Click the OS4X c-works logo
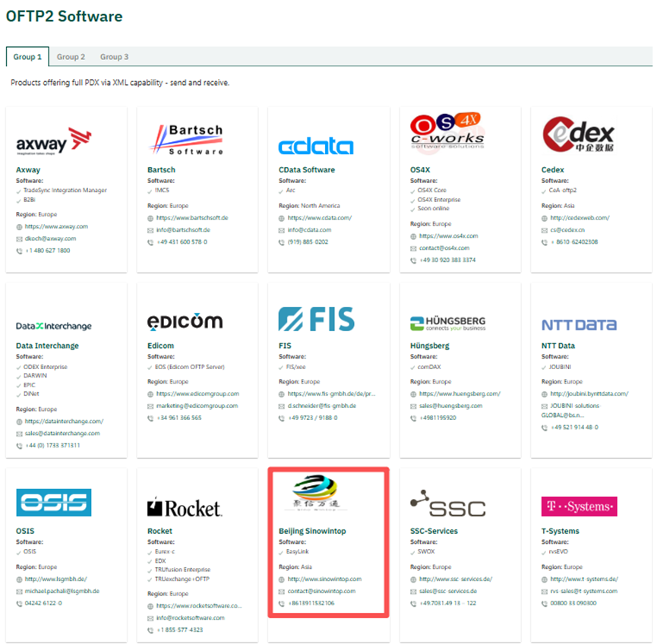Viewport: 657px width, 644px height. pos(447,132)
